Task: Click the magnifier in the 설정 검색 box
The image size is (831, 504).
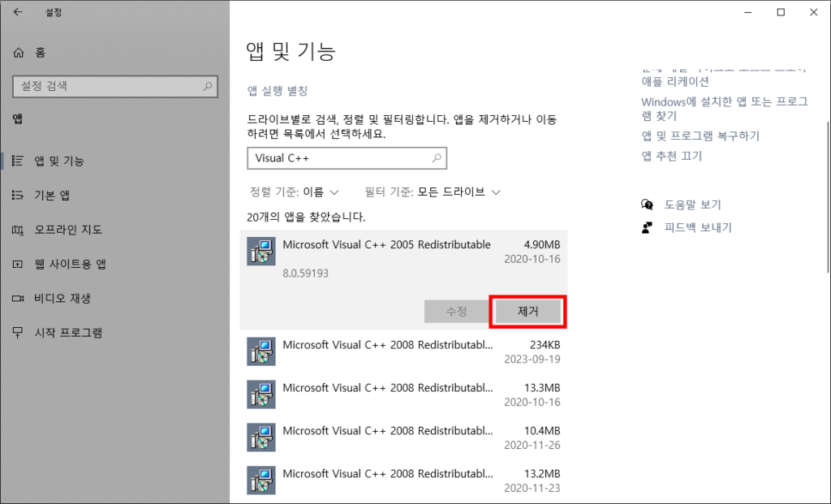Action: tap(207, 86)
